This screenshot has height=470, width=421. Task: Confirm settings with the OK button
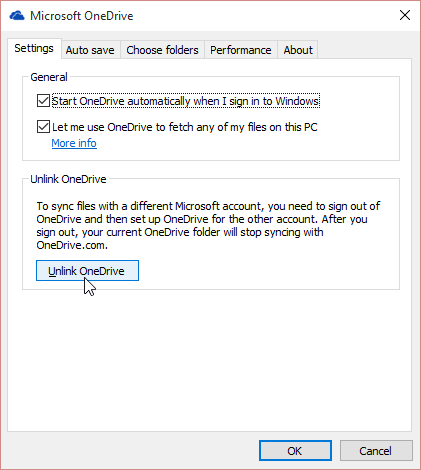[295, 451]
